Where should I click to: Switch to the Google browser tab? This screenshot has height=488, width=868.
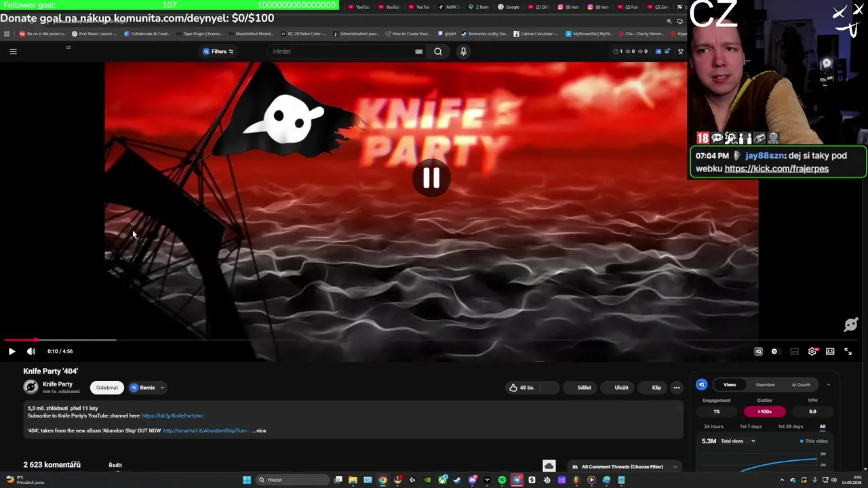[x=510, y=7]
